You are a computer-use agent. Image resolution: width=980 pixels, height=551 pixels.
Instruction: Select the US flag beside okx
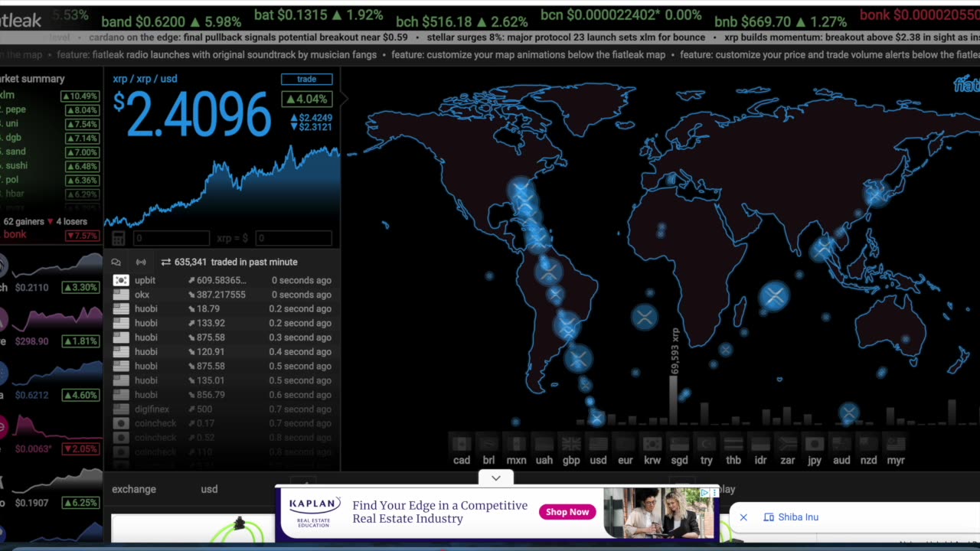[x=121, y=295]
